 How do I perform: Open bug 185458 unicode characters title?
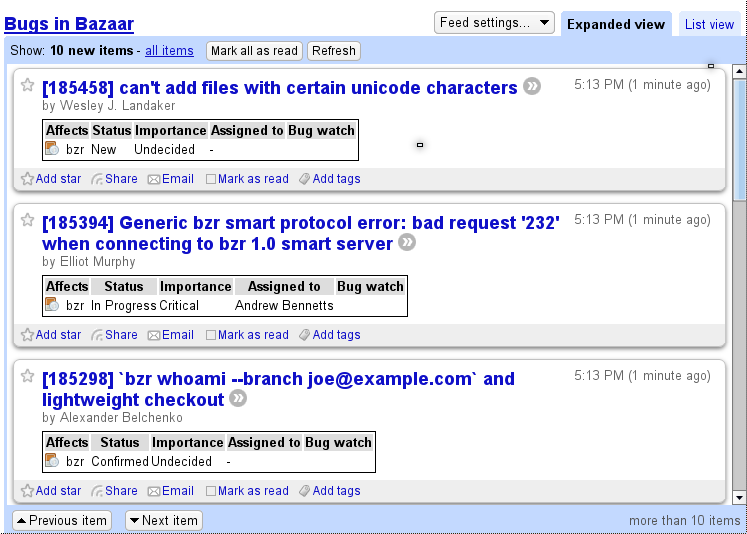point(280,88)
